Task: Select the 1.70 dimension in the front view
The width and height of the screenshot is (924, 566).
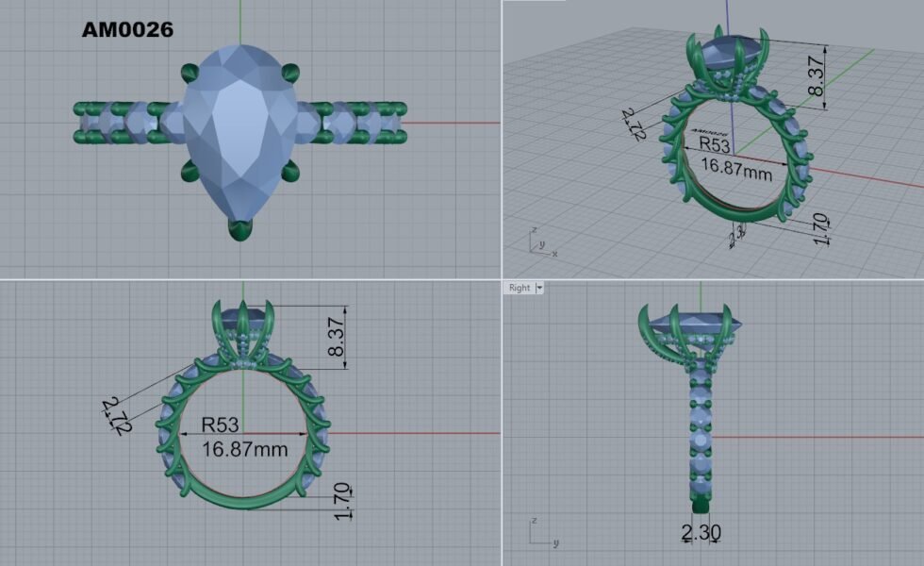Action: coord(343,501)
